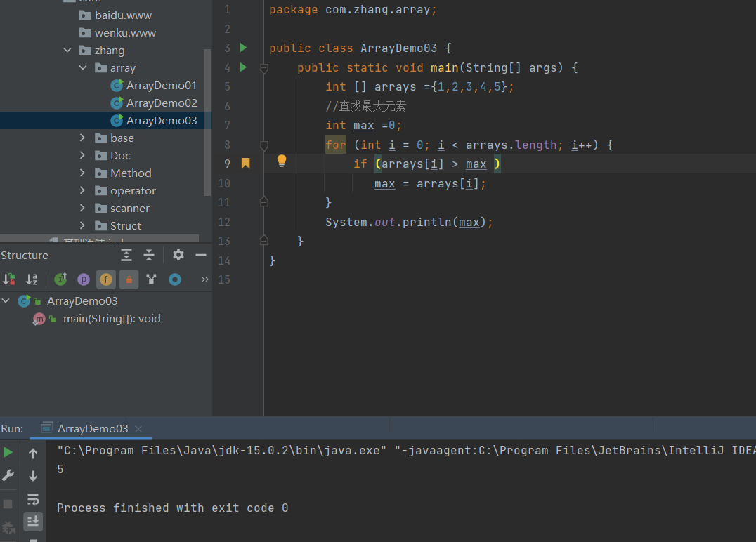
Task: Switch to ArrayDemo03 run tab
Action: pyautogui.click(x=93, y=428)
